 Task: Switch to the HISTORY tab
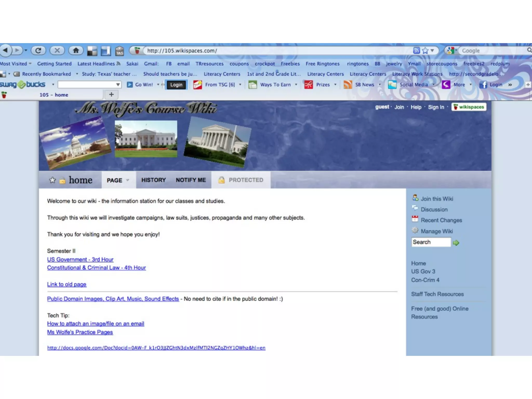153,180
